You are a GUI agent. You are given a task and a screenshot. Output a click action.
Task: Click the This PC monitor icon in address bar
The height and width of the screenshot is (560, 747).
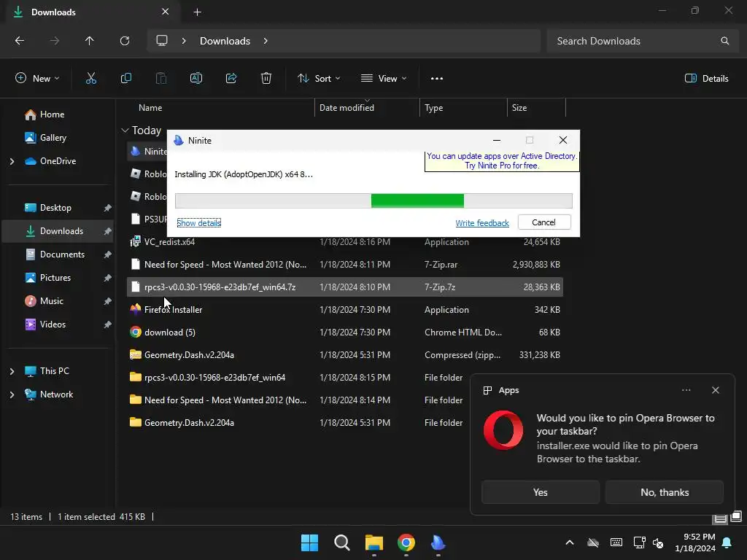point(162,41)
